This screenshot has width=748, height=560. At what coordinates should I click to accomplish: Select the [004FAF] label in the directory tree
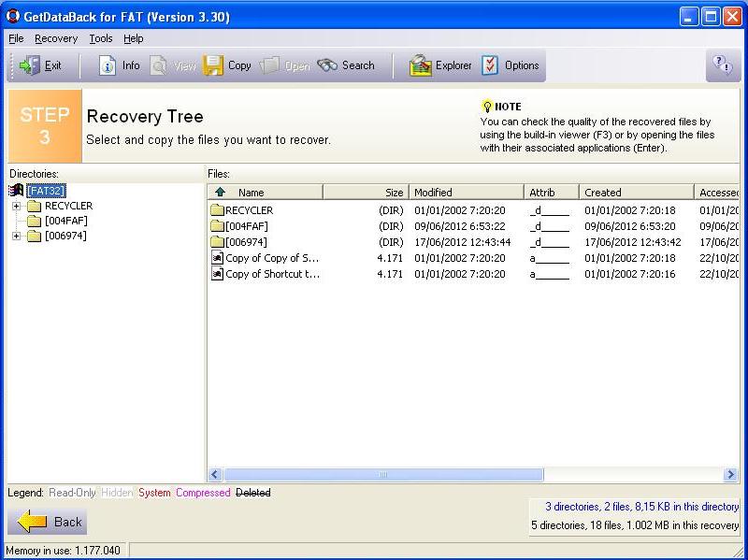tap(65, 222)
